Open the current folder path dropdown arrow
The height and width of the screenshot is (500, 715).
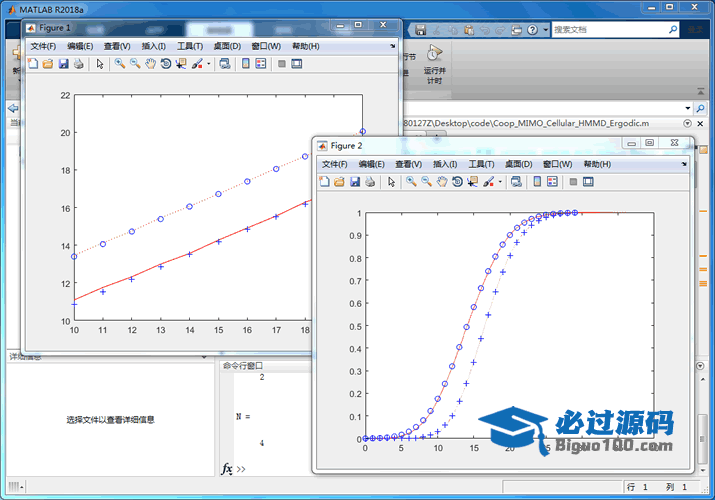pos(688,108)
